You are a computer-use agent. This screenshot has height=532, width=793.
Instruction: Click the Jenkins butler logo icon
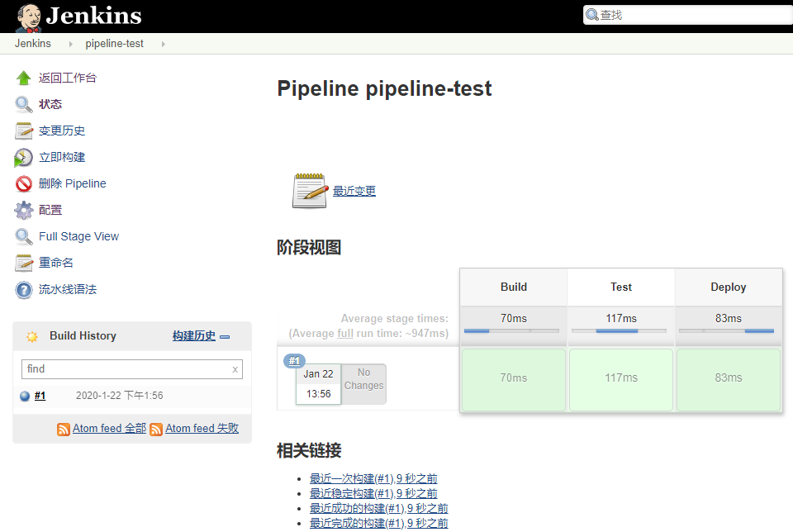pyautogui.click(x=28, y=17)
